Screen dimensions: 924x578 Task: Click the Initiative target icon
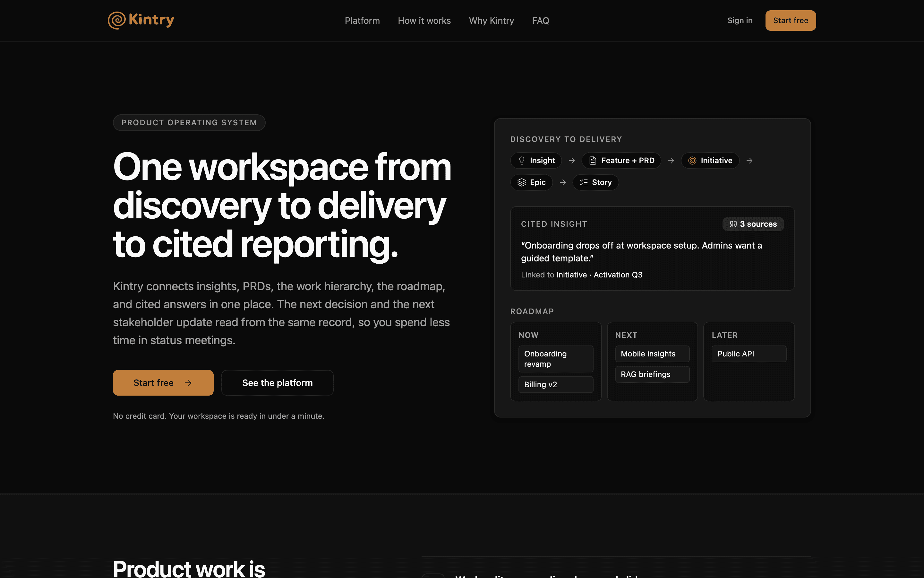tap(692, 161)
